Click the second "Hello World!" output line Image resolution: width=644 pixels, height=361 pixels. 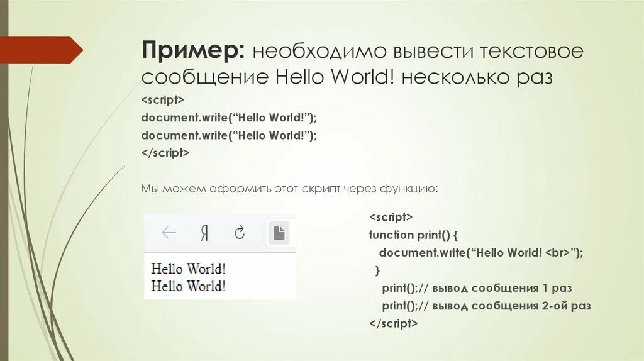[x=189, y=286]
